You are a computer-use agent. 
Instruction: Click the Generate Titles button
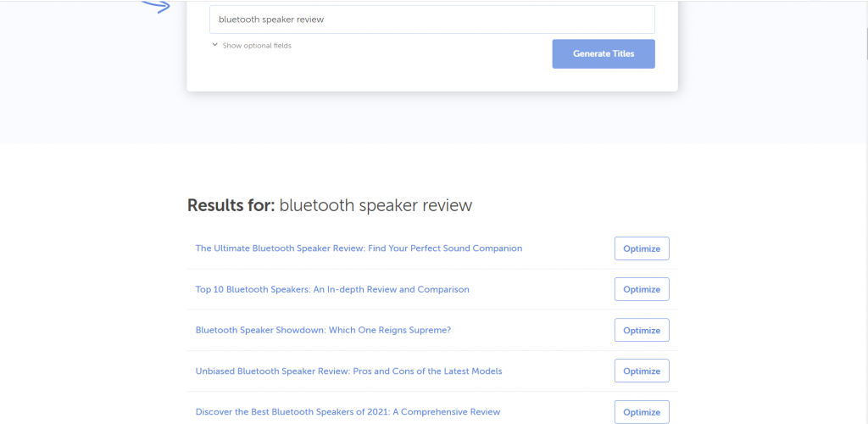pyautogui.click(x=604, y=53)
